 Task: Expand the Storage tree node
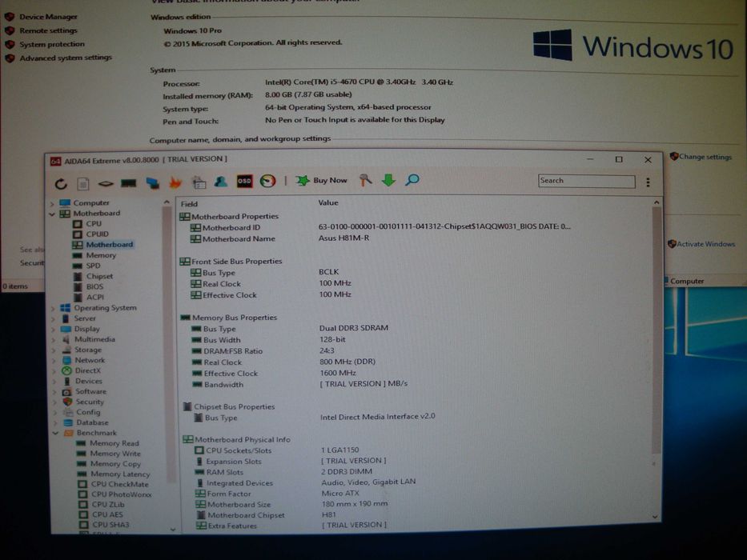[x=54, y=350]
